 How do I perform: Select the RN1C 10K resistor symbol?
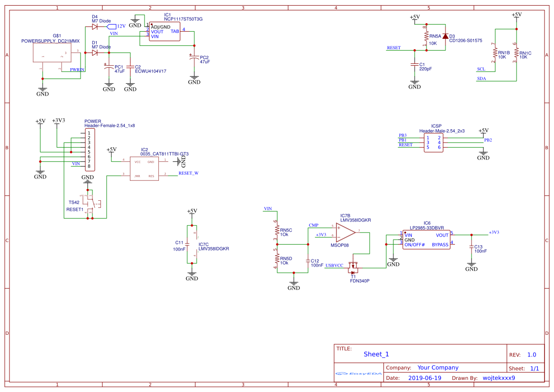pos(516,53)
